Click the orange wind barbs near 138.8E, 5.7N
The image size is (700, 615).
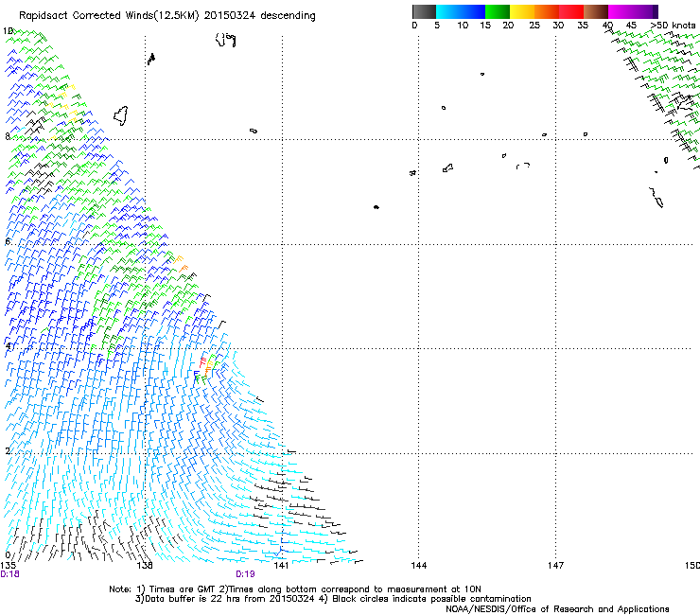(180, 264)
